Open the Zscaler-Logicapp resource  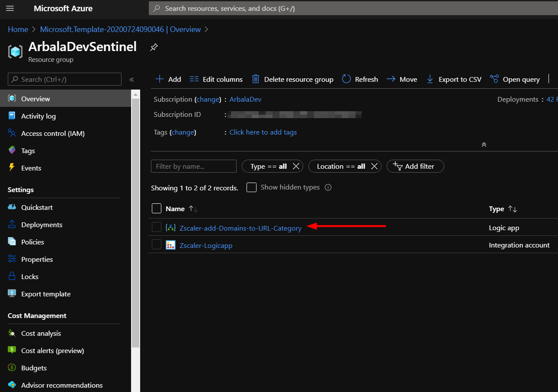[x=206, y=245]
